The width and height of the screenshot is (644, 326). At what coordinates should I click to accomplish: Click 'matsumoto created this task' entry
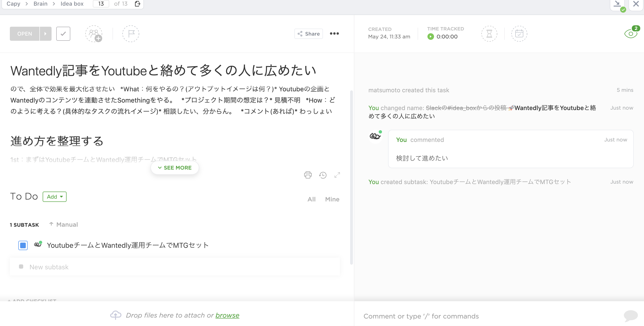[409, 90]
